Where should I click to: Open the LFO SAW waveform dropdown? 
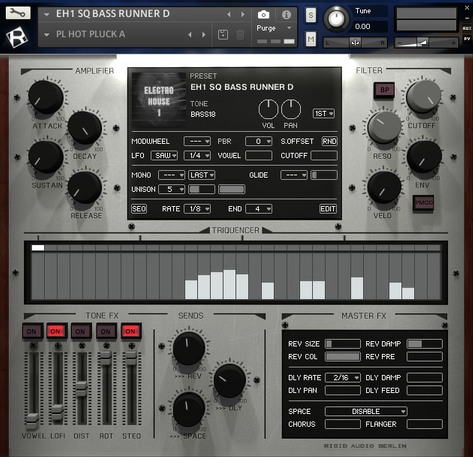tap(164, 155)
